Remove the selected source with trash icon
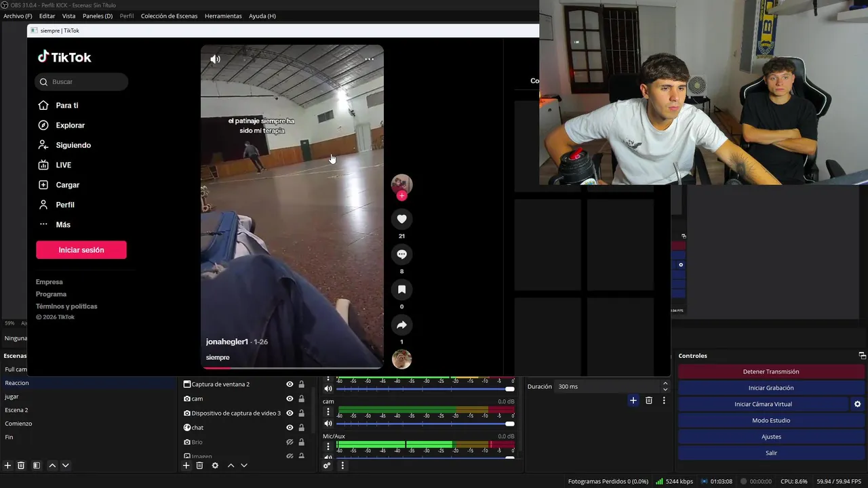 click(199, 466)
